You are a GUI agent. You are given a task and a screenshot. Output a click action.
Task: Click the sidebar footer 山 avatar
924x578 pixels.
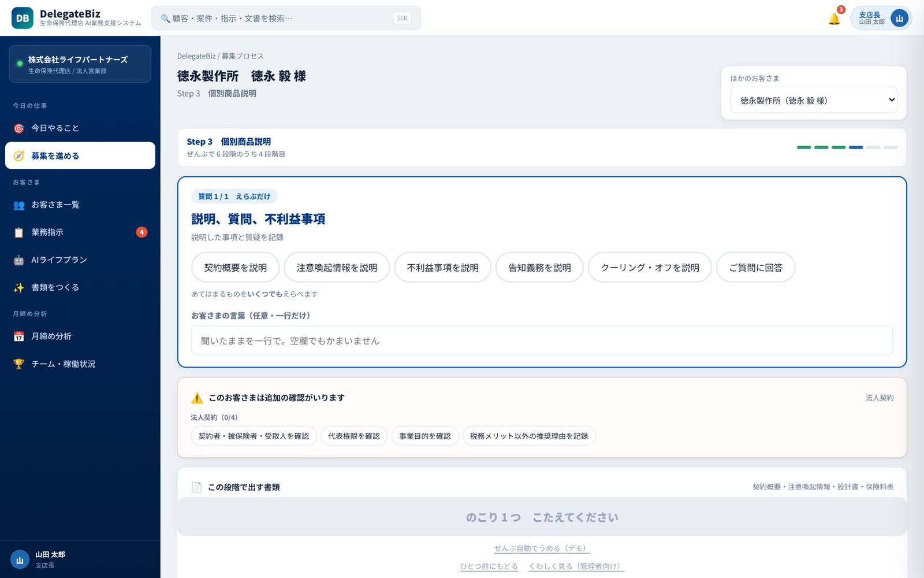(x=20, y=560)
